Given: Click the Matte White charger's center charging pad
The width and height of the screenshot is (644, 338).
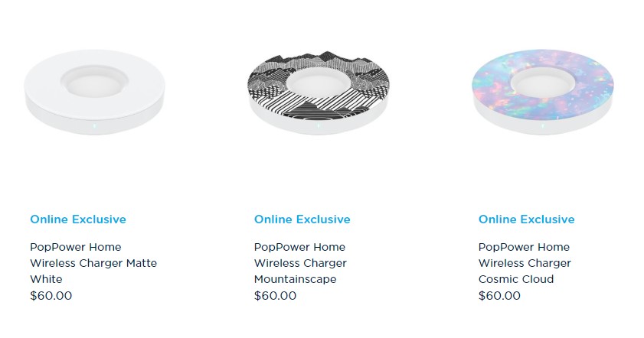Looking at the screenshot, I should (93, 81).
